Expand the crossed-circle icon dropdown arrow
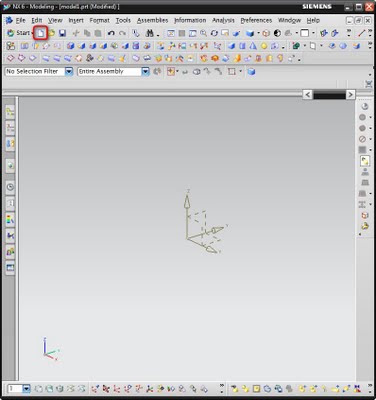Image resolution: width=376 pixels, height=400 pixels. [x=370, y=139]
